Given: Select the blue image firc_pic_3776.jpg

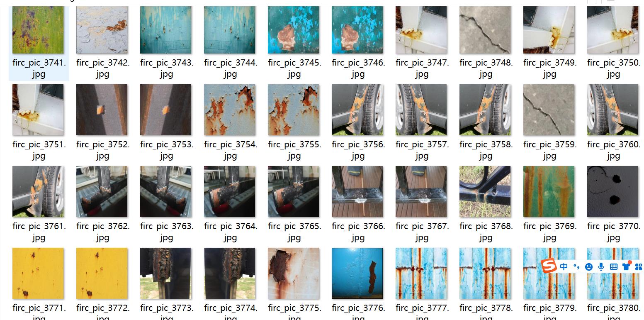Looking at the screenshot, I should (x=357, y=273).
